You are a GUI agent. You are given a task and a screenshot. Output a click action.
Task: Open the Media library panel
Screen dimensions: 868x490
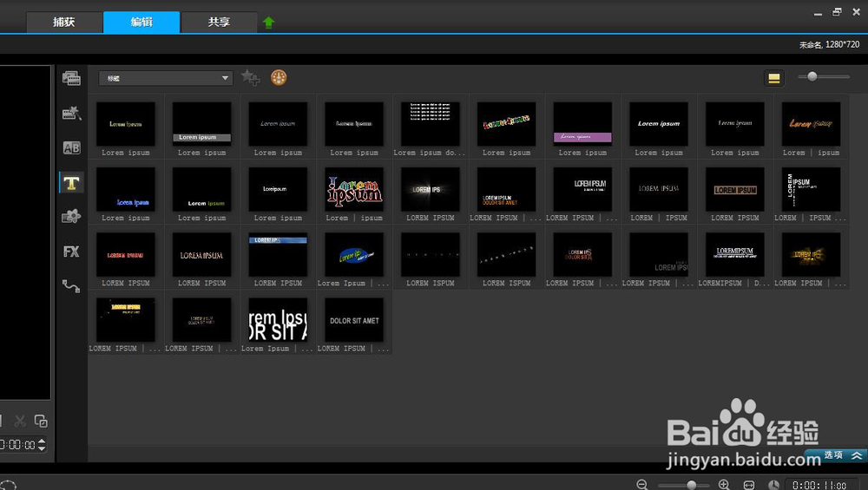point(71,79)
